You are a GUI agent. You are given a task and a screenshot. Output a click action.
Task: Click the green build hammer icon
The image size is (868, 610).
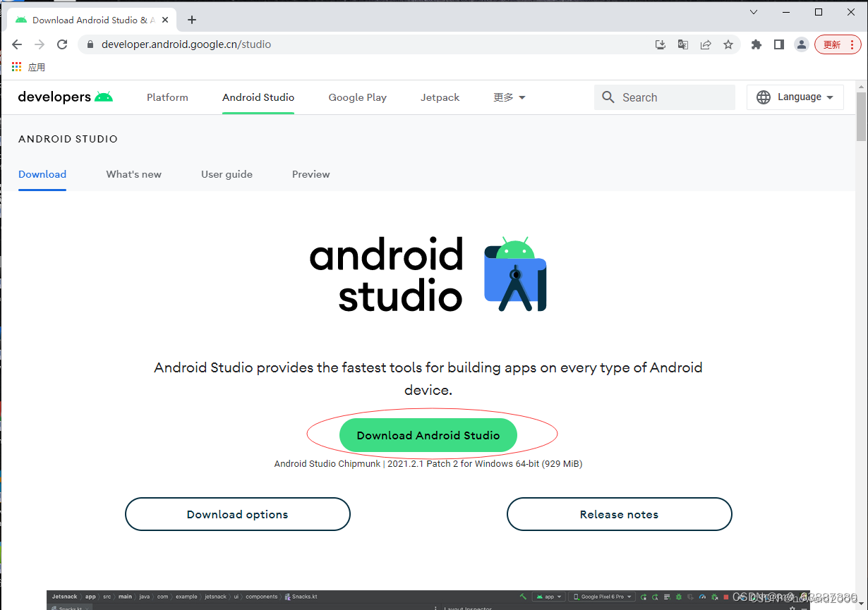pyautogui.click(x=522, y=597)
